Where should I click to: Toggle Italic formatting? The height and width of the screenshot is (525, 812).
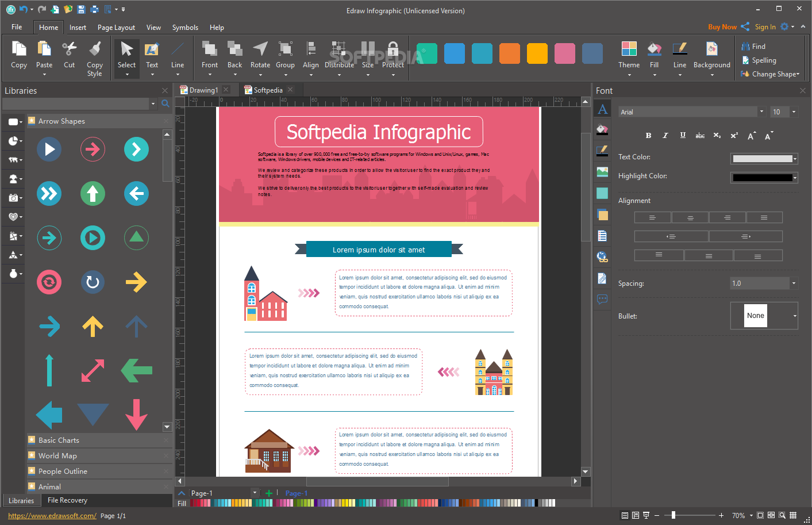click(x=665, y=136)
